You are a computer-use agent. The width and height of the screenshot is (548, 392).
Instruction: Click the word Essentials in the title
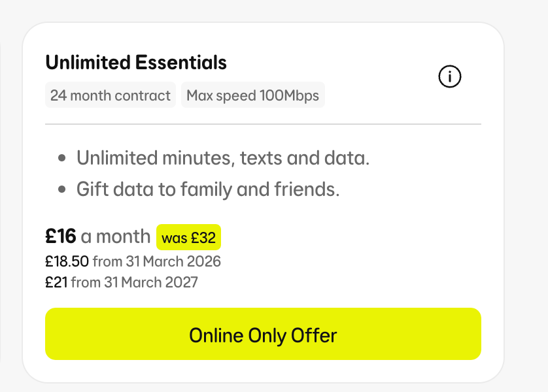tap(181, 63)
